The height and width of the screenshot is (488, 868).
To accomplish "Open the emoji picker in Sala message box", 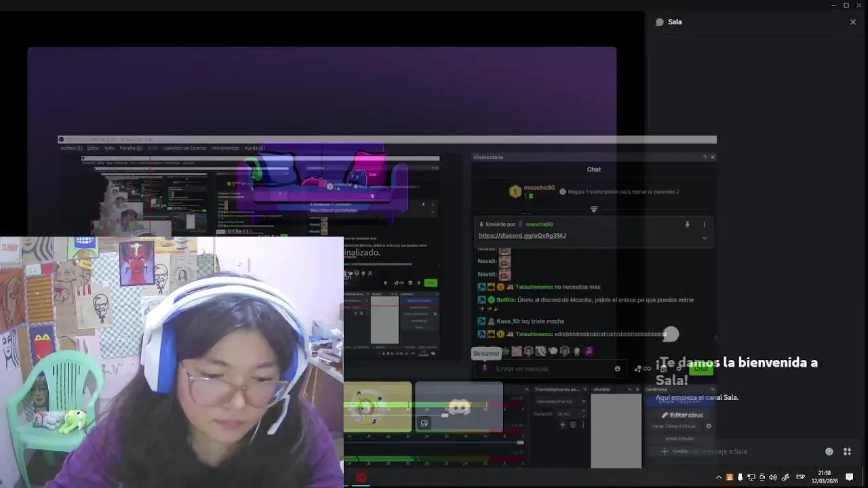I will click(829, 451).
